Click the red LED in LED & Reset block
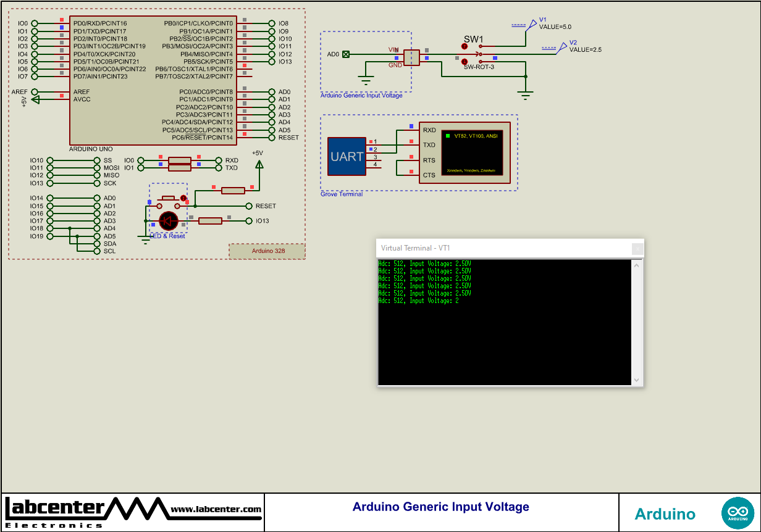The image size is (761, 532). (x=169, y=220)
